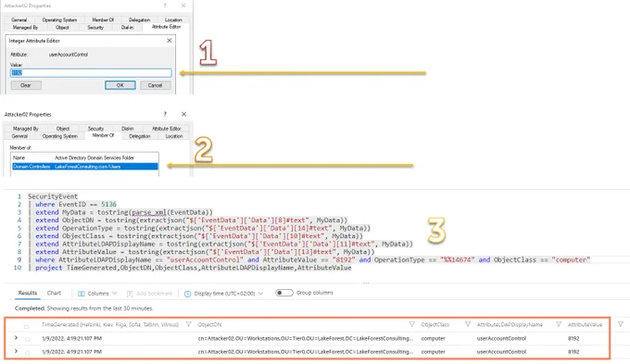The height and width of the screenshot is (364, 630).
Task: Open General tab in the Member Of dialog
Action: [x=19, y=136]
